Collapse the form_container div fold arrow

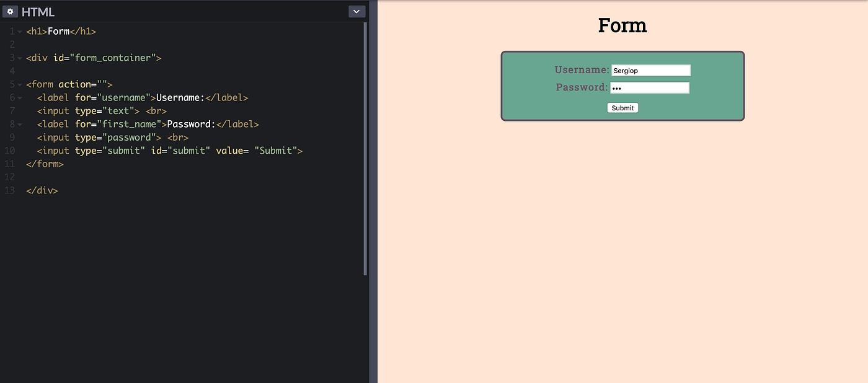(x=19, y=57)
